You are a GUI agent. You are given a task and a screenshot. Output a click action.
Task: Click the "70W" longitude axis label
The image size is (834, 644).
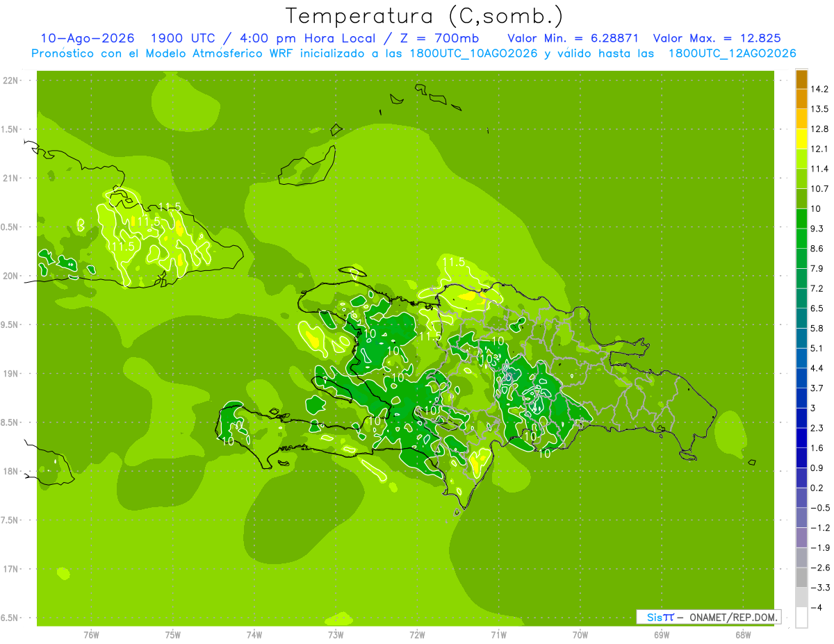tap(580, 635)
